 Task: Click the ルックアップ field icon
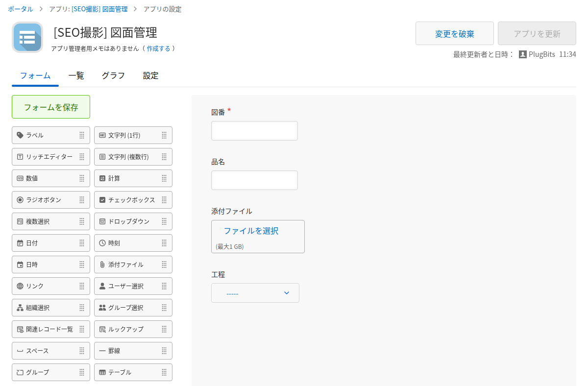tap(102, 329)
